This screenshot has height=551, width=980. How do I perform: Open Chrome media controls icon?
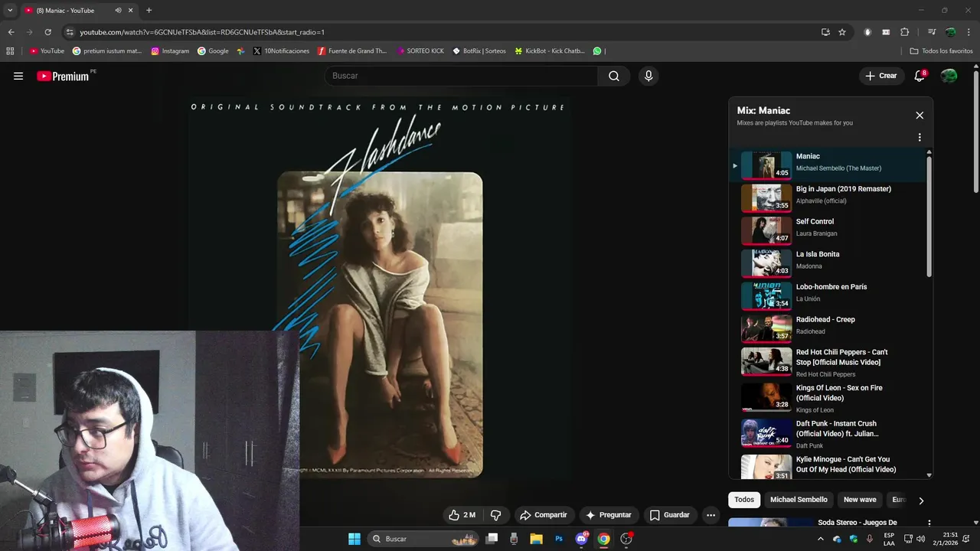(x=932, y=32)
